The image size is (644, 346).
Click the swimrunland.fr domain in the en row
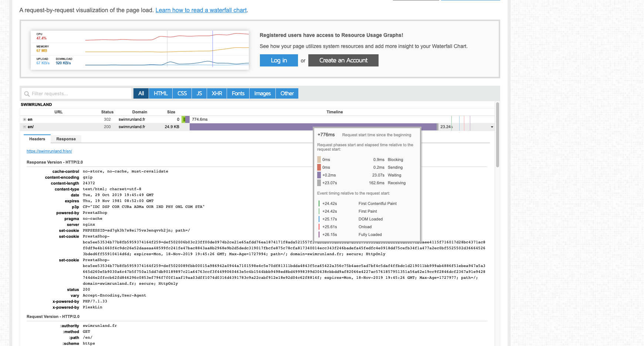[132, 119]
